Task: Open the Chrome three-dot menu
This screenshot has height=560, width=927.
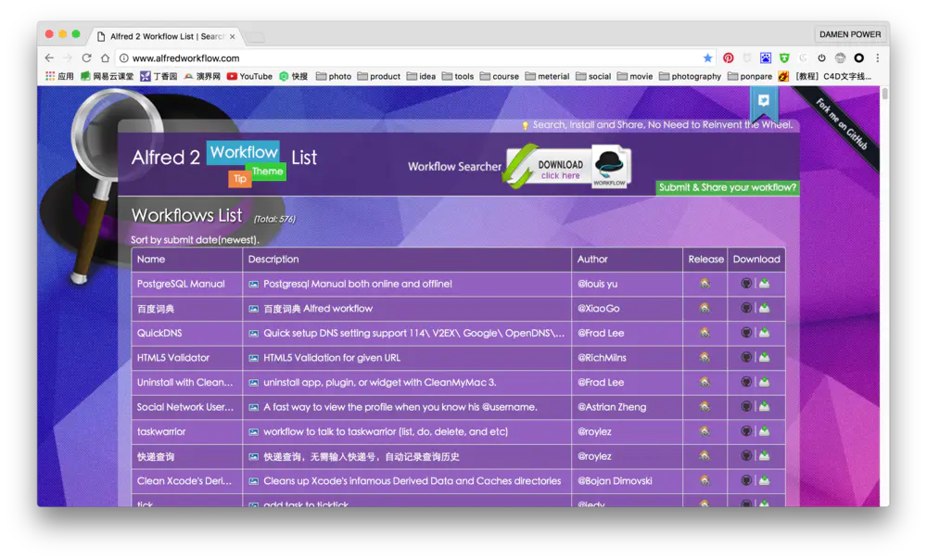Action: [877, 58]
